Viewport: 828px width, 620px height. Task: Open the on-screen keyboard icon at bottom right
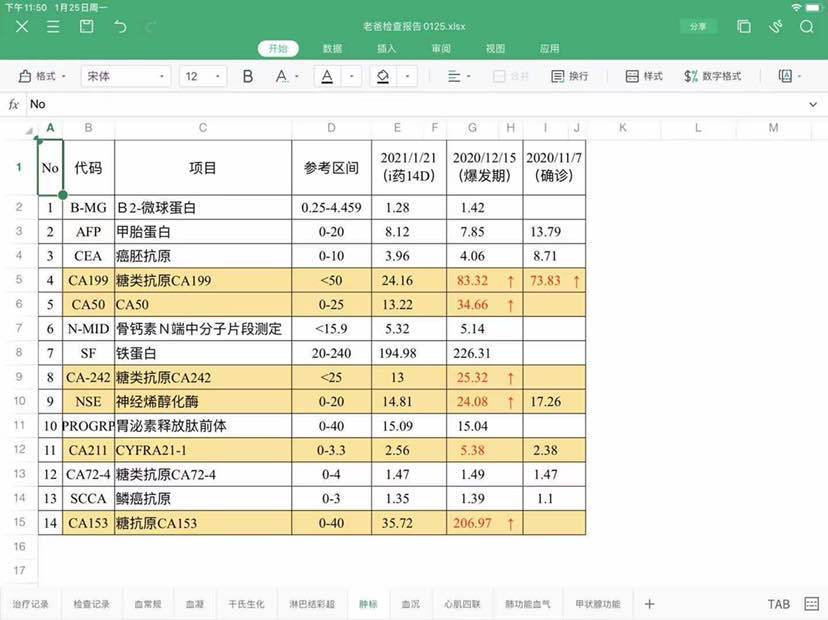(809, 604)
